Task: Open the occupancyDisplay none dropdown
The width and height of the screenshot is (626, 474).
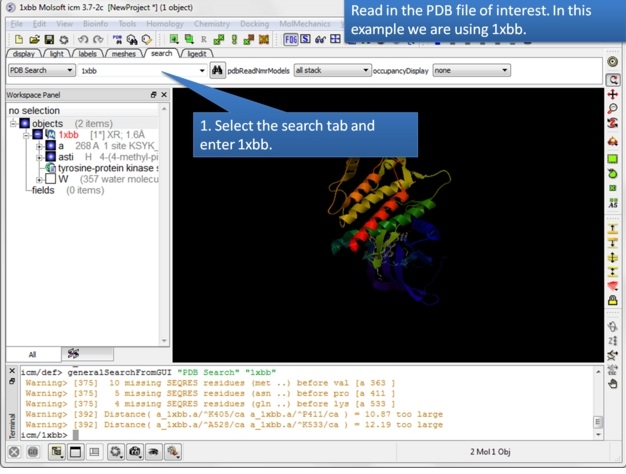Action: point(470,71)
